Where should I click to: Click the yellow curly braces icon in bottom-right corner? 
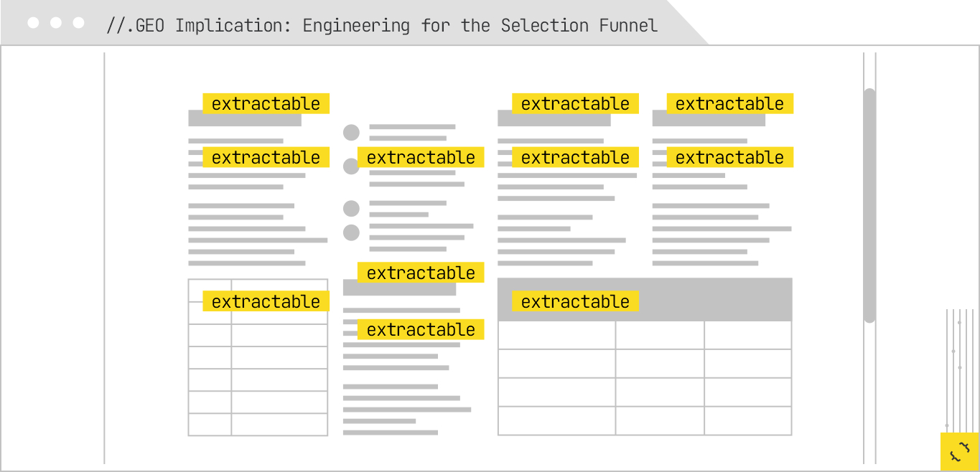(960, 452)
